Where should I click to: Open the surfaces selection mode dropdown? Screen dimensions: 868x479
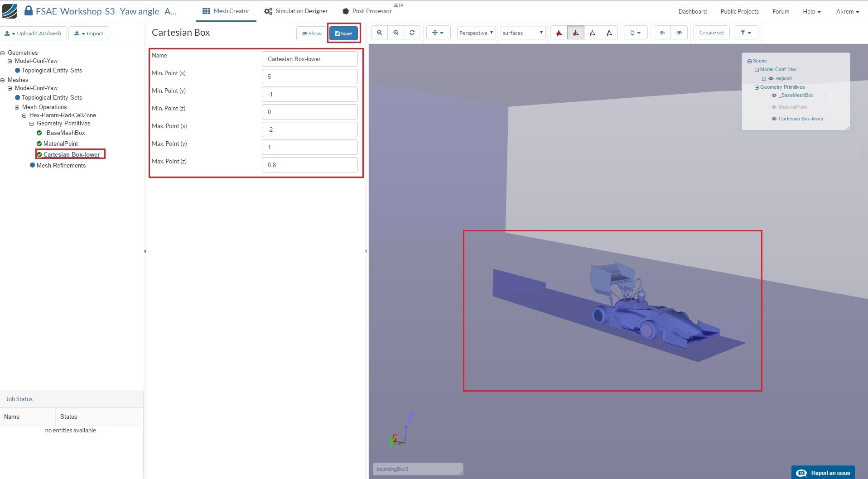tap(522, 33)
